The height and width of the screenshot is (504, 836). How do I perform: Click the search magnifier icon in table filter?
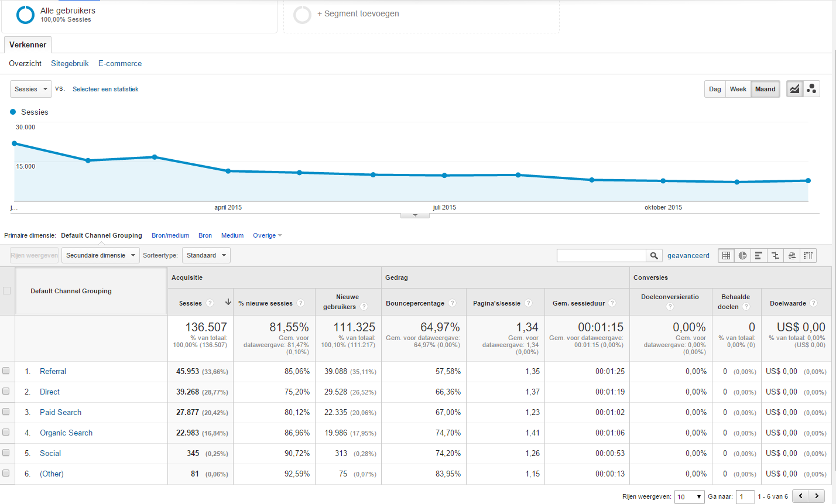[x=654, y=255]
